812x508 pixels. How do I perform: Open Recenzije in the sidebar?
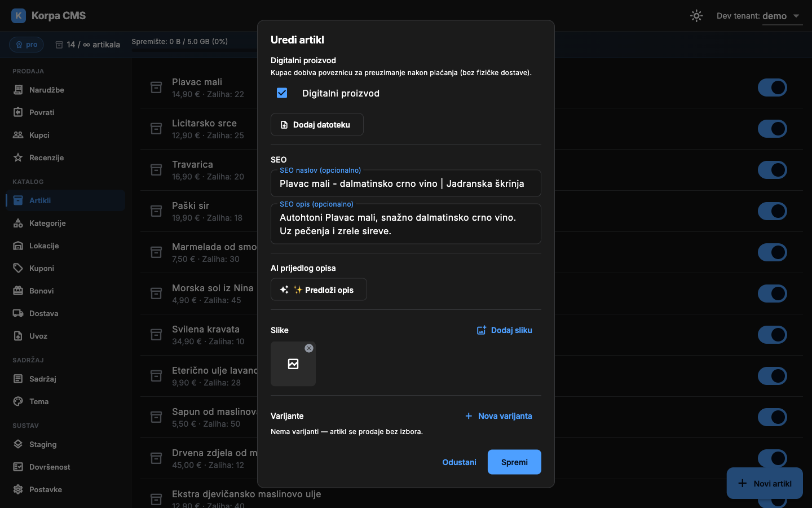[x=65, y=157]
